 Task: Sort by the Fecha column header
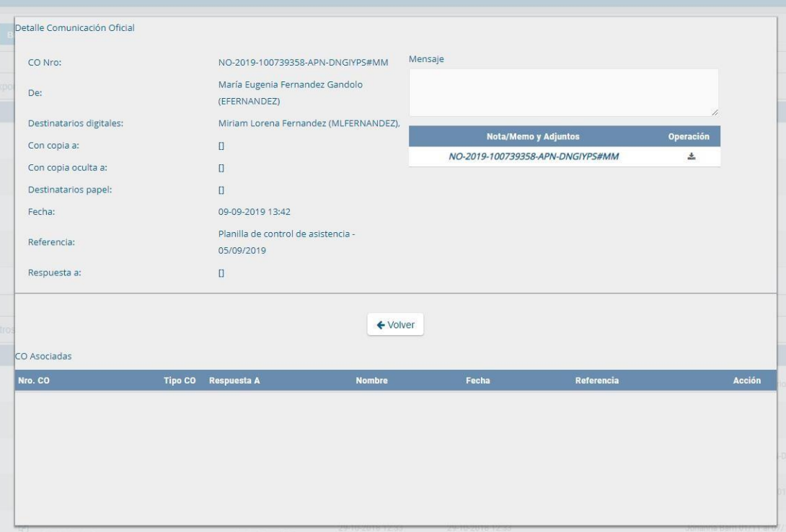pyautogui.click(x=478, y=381)
